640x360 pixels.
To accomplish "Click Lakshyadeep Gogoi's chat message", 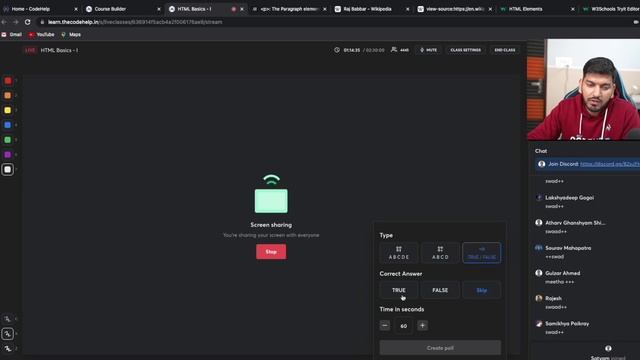I will point(554,207).
